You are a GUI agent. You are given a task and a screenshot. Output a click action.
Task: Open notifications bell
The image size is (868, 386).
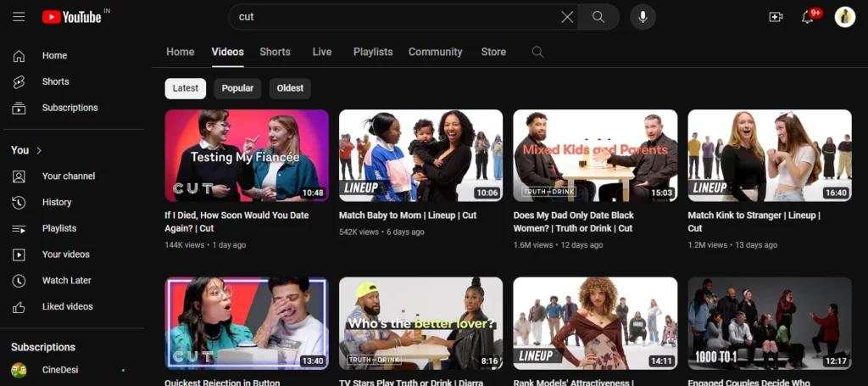(808, 17)
